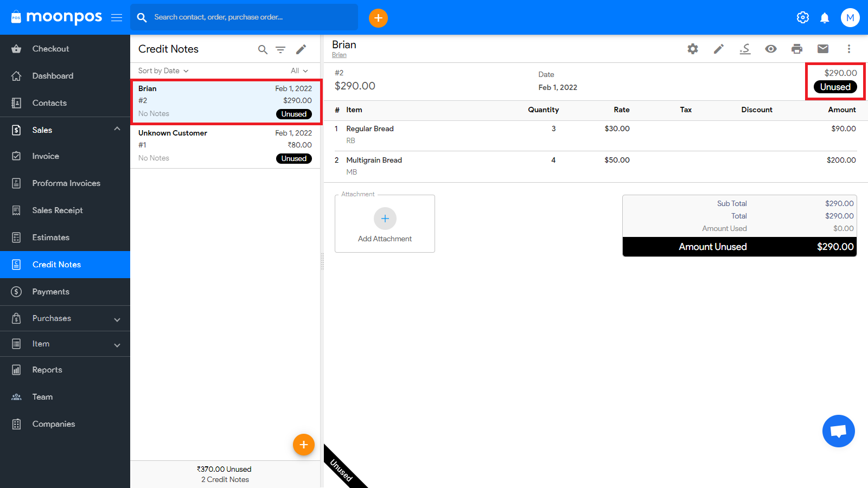Click the orange plus button in top bar
This screenshot has height=488, width=868.
click(378, 18)
